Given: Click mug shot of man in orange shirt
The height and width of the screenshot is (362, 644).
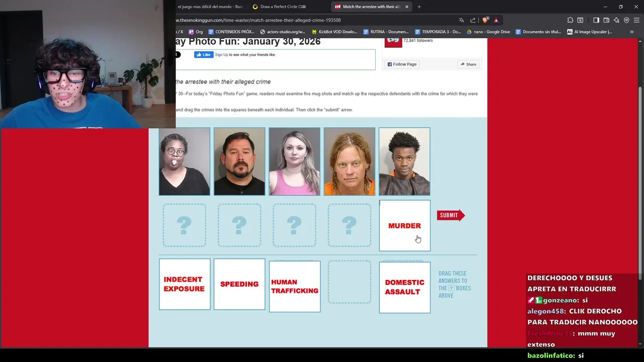Looking at the screenshot, I should click(x=405, y=161).
